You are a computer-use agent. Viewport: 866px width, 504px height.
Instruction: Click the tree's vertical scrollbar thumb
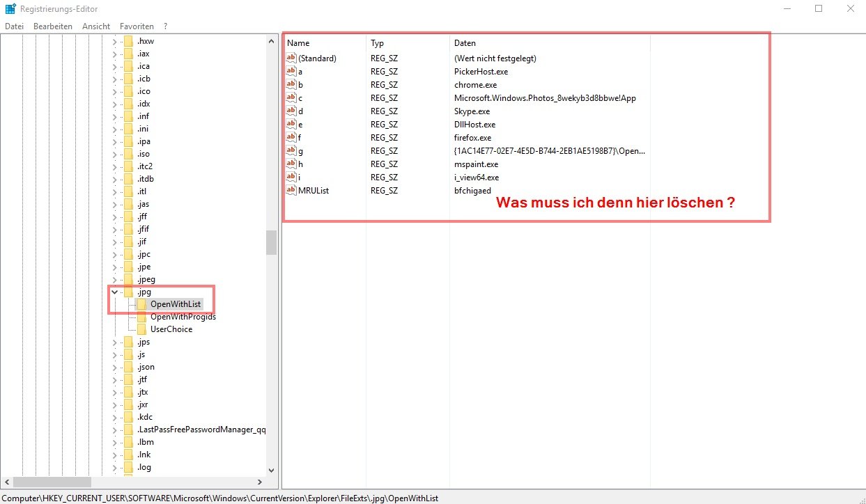coord(271,242)
